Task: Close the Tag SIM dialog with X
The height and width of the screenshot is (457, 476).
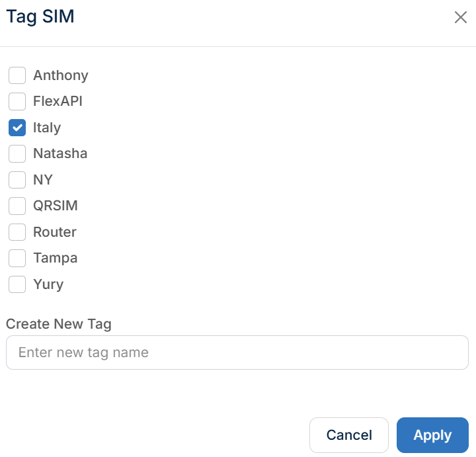Action: pos(461,17)
